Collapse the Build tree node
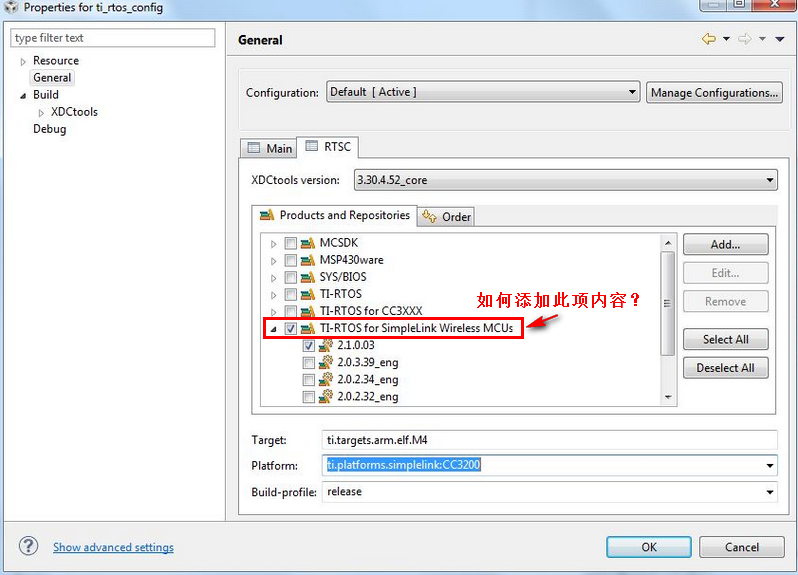The image size is (798, 575). pyautogui.click(x=23, y=95)
